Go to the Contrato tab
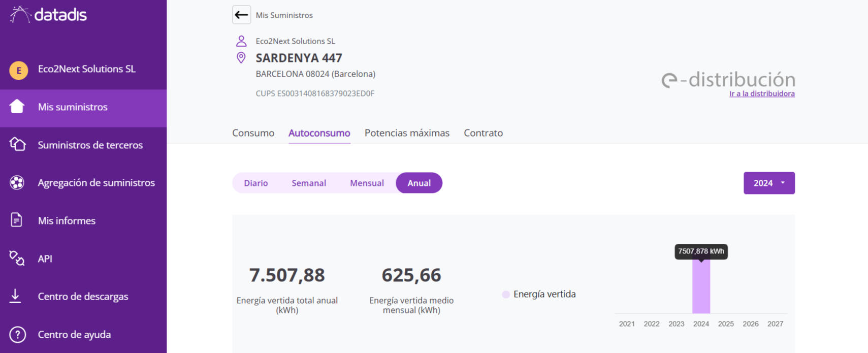The width and height of the screenshot is (868, 353). tap(483, 133)
